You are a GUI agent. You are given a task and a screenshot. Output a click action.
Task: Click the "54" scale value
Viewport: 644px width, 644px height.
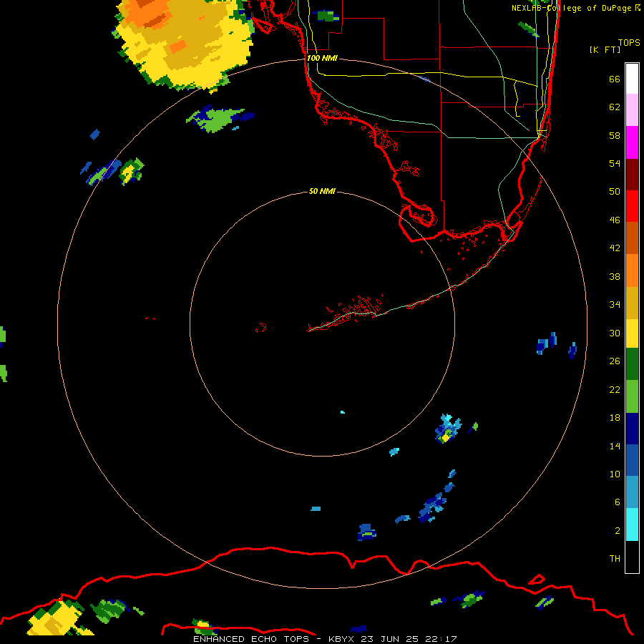click(615, 163)
